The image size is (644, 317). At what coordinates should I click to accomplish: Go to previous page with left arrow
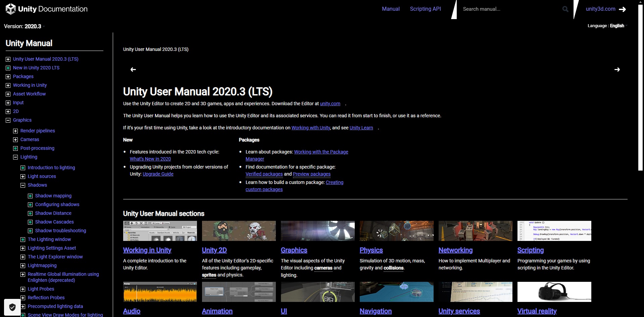tap(133, 69)
